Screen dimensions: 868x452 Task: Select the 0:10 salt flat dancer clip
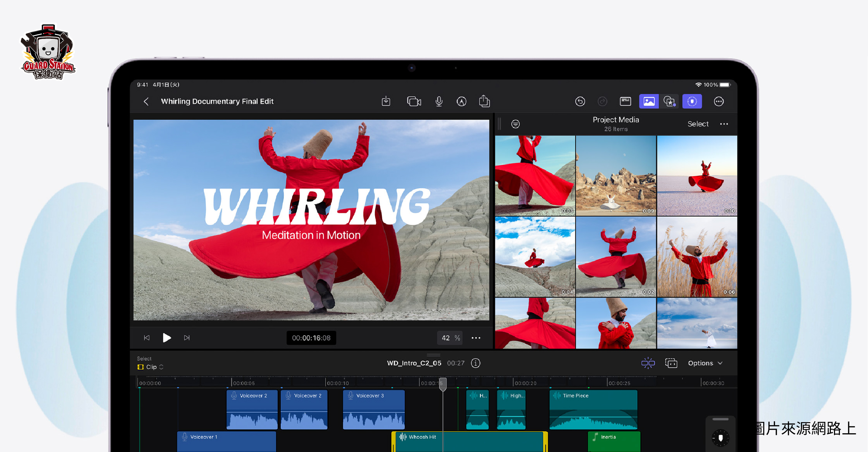697,176
